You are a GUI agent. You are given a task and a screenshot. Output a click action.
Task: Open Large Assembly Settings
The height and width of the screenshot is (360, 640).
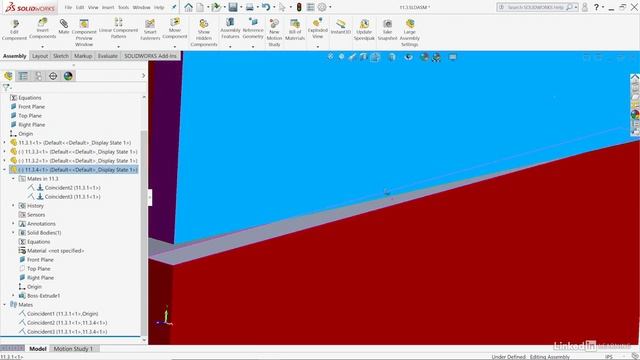pyautogui.click(x=409, y=33)
